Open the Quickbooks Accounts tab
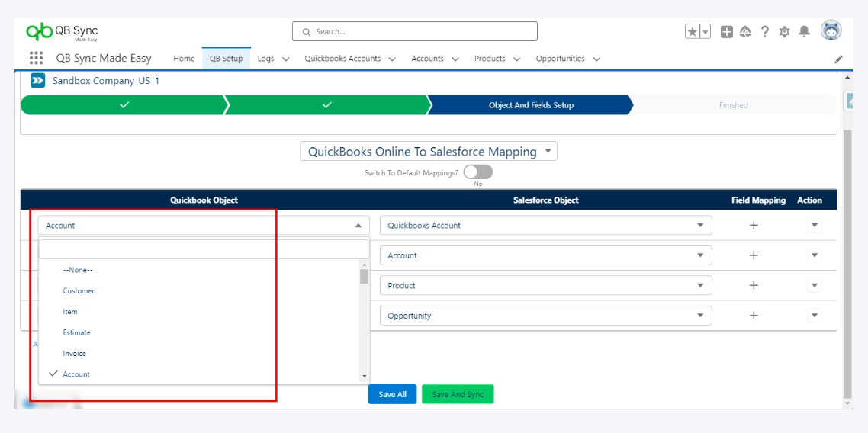The image size is (868, 433). [x=342, y=59]
